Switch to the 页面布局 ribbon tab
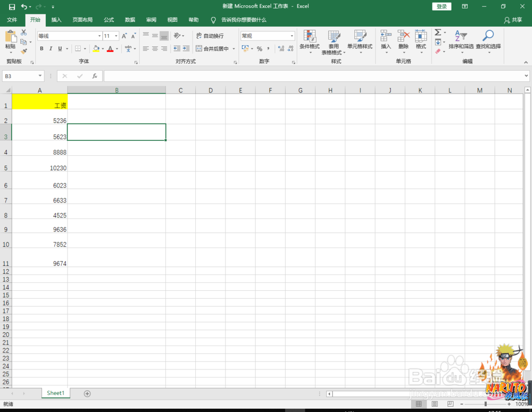 point(82,20)
